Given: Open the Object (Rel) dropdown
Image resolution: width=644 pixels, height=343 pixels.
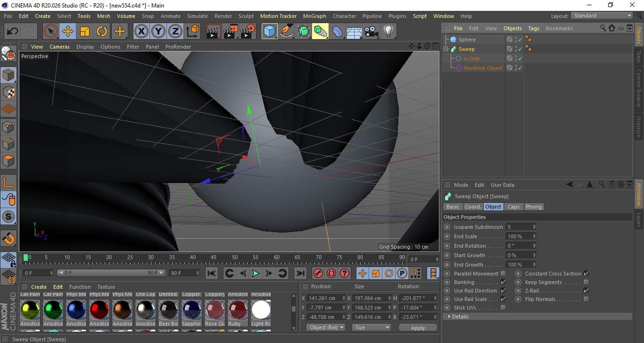Looking at the screenshot, I should [326, 327].
